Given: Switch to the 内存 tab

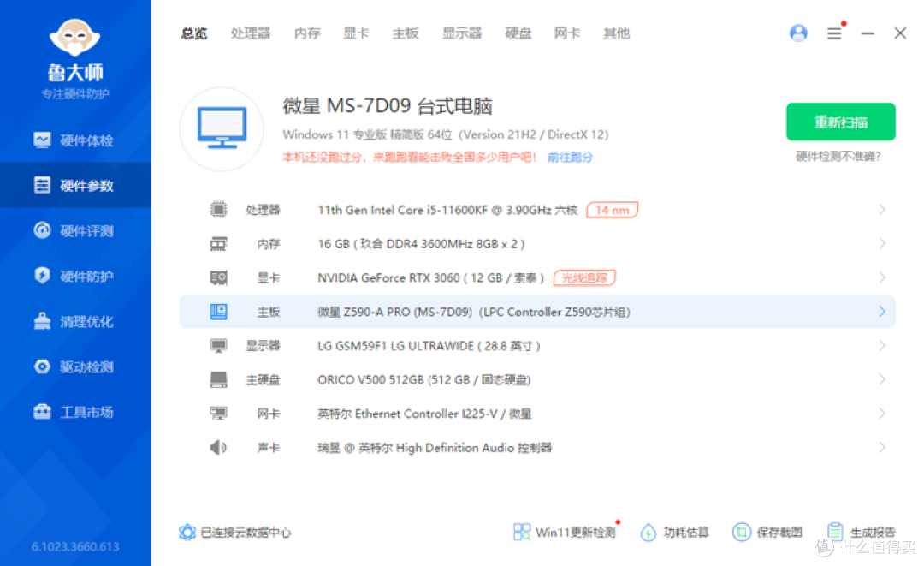Looking at the screenshot, I should click(307, 33).
